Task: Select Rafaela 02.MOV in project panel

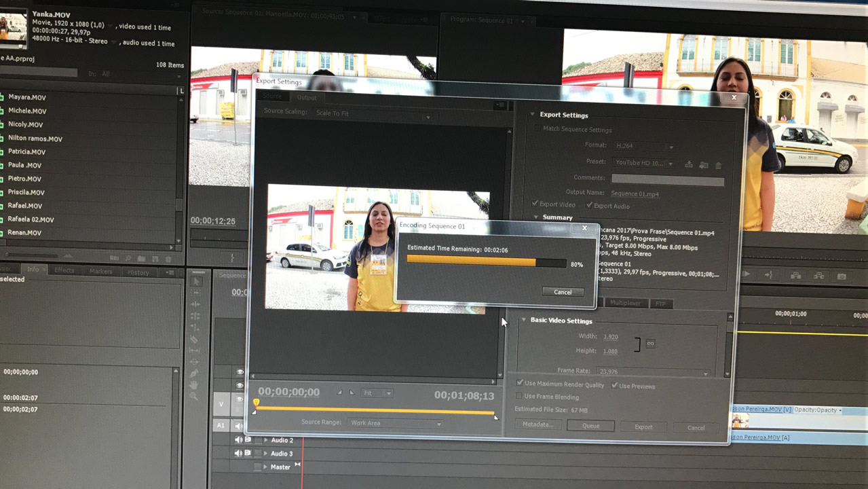Action: 31,219
